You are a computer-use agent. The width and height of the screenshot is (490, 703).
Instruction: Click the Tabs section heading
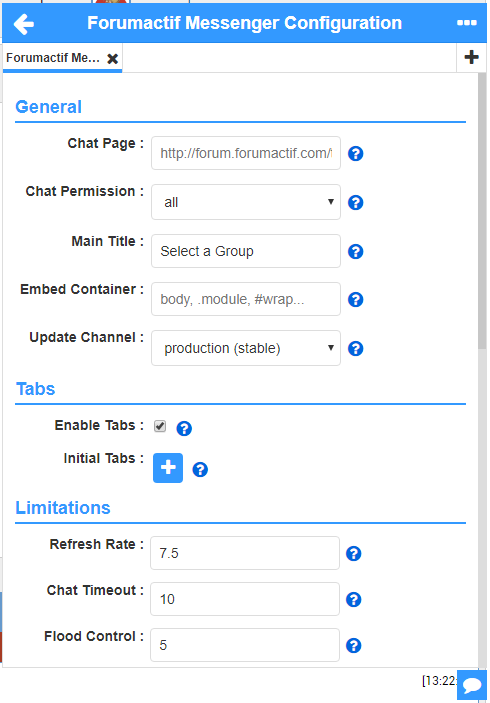click(x=35, y=389)
